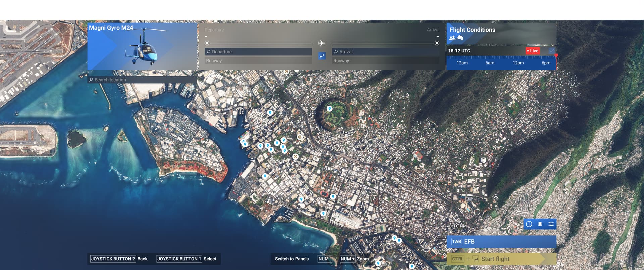Swap departure and arrival with the arrows icon

click(322, 56)
